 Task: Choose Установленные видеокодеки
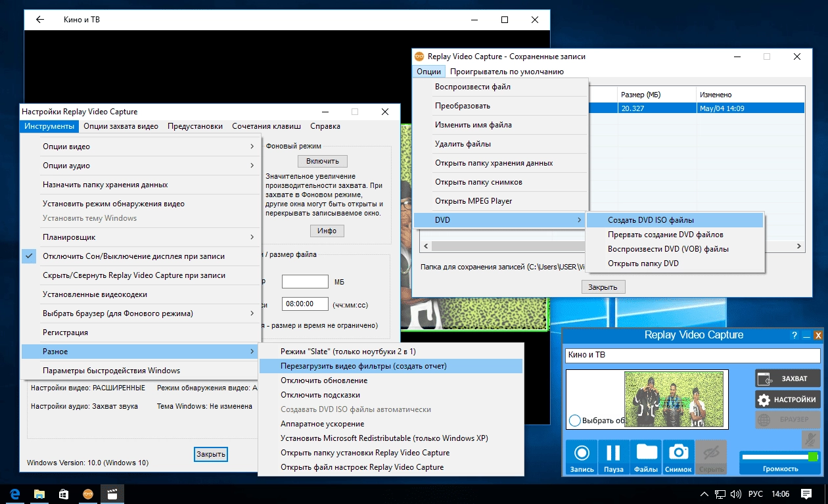[141, 294]
